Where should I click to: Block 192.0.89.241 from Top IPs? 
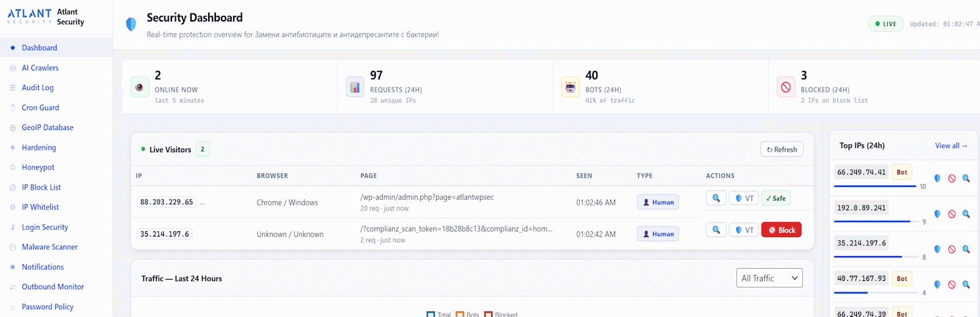click(951, 214)
